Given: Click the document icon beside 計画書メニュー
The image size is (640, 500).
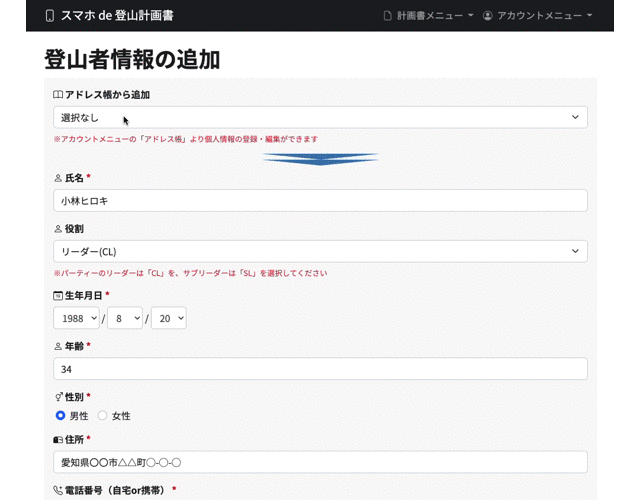Looking at the screenshot, I should 387,16.
